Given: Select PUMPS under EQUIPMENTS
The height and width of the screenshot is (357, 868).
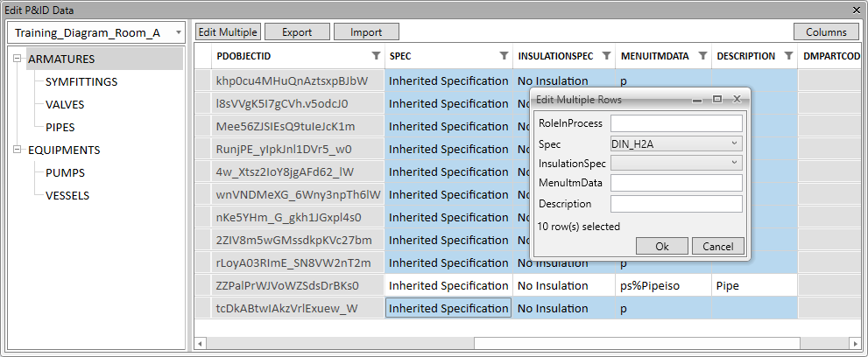Looking at the screenshot, I should pyautogui.click(x=65, y=172).
